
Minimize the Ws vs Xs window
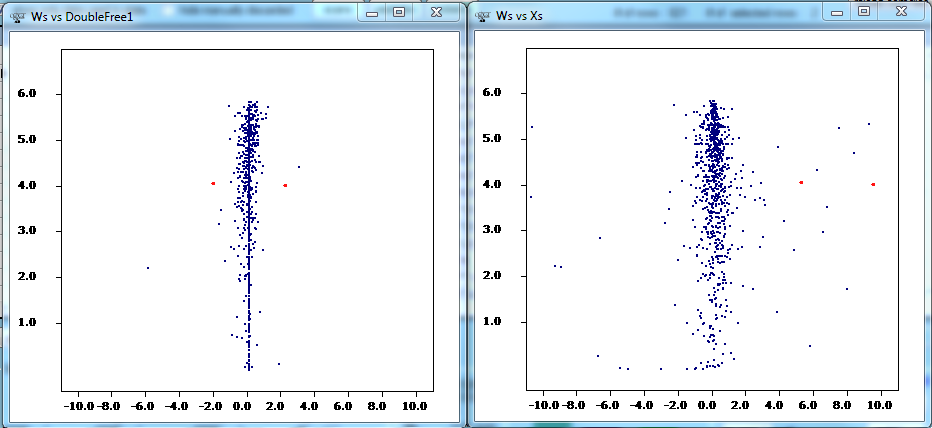pos(838,13)
